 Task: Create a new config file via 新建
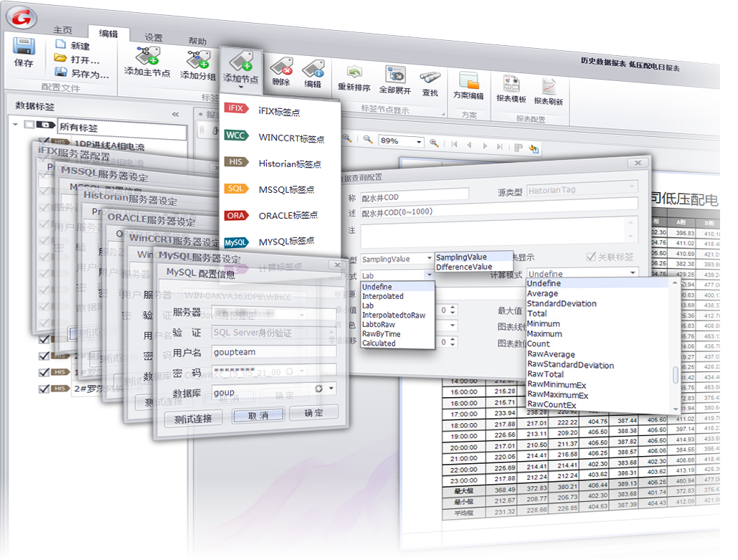(73, 45)
